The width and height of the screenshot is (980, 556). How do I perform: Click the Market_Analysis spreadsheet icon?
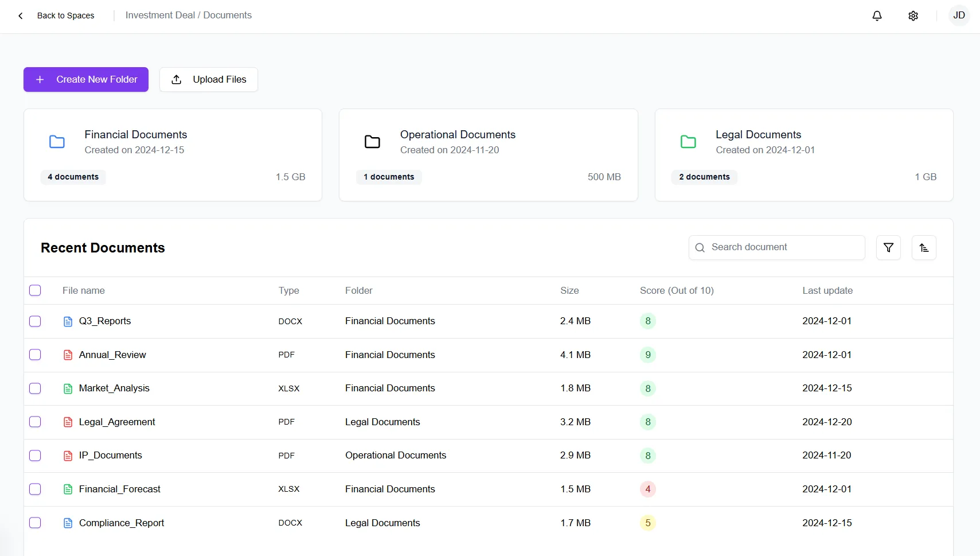(x=68, y=388)
